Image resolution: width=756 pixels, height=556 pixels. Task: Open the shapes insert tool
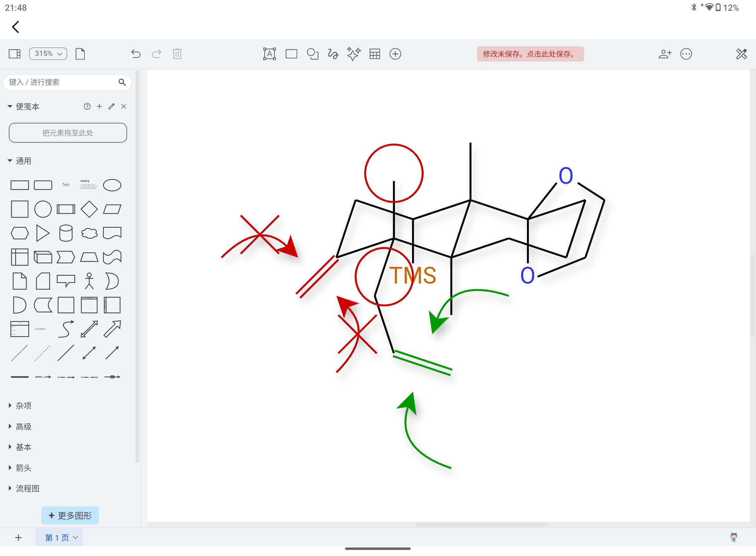click(313, 54)
